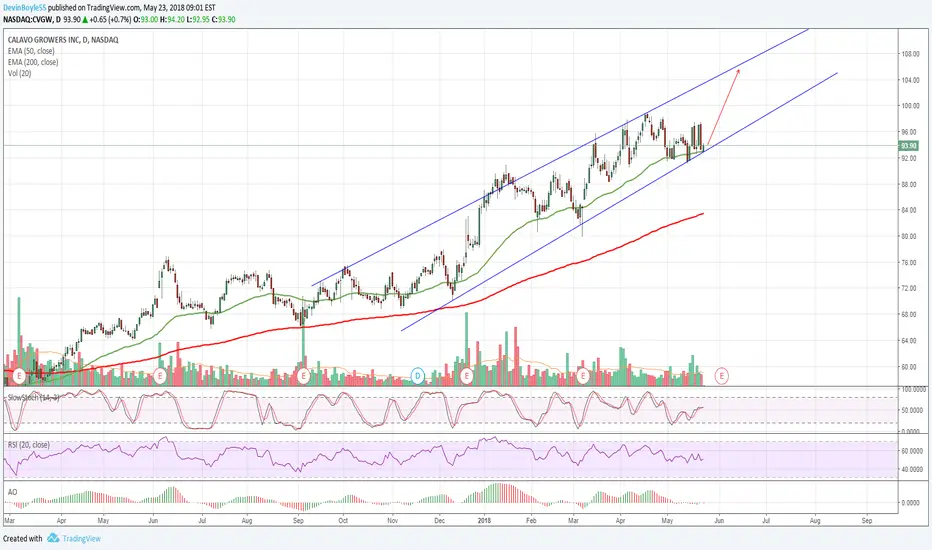Click the 93.90 current price tag

point(909,146)
